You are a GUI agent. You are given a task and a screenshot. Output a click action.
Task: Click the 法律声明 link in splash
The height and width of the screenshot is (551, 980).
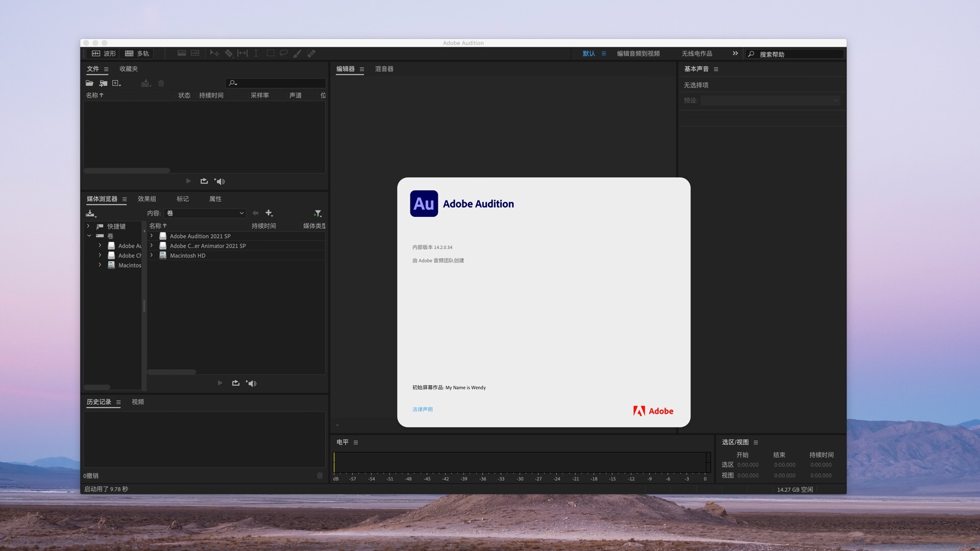[423, 409]
